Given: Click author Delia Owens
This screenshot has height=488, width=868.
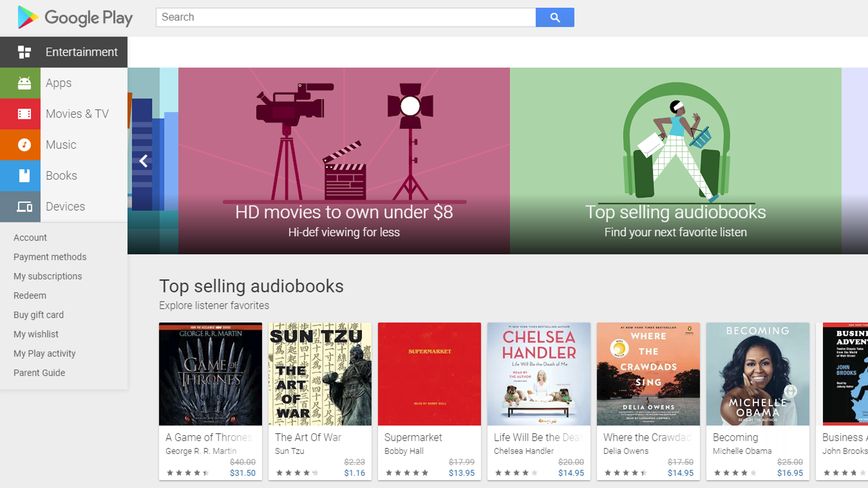Looking at the screenshot, I should pyautogui.click(x=626, y=451).
